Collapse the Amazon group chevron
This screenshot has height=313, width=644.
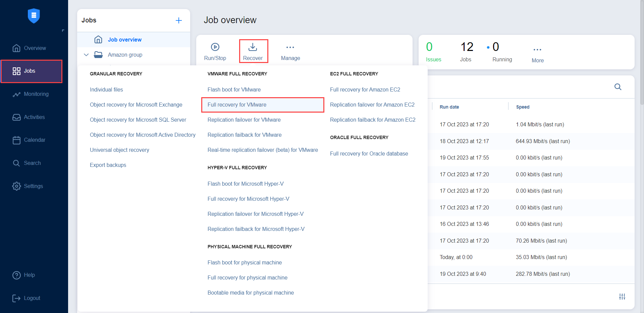coord(86,55)
